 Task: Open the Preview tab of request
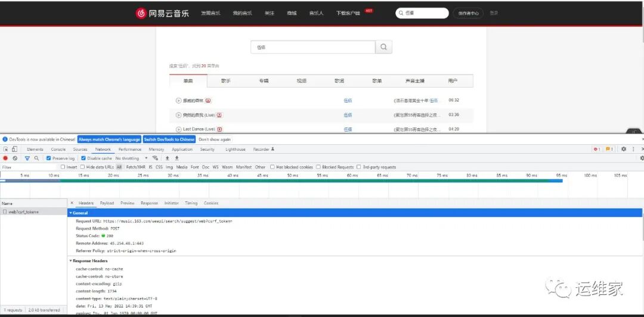click(128, 203)
